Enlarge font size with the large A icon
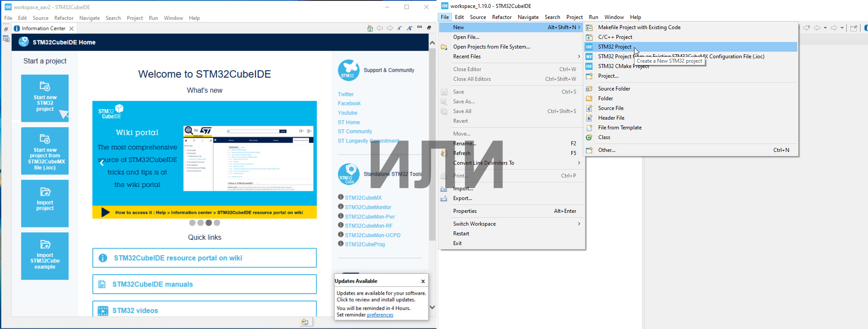868x329 pixels. (409, 28)
